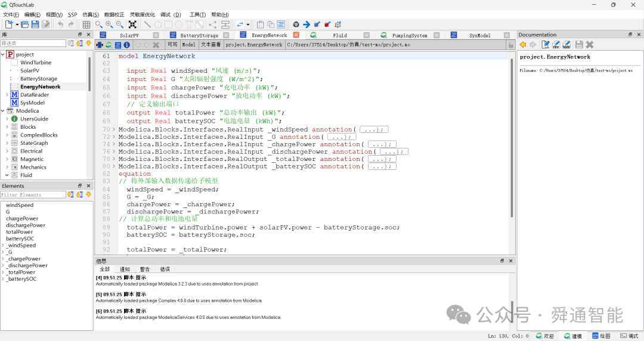
Task: Show 通知 messages tab
Action: click(125, 269)
